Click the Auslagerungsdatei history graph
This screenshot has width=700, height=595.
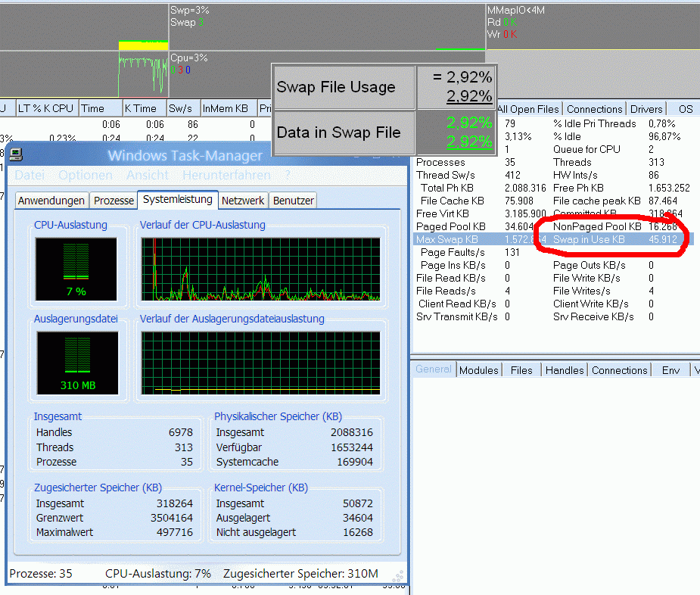[x=261, y=363]
